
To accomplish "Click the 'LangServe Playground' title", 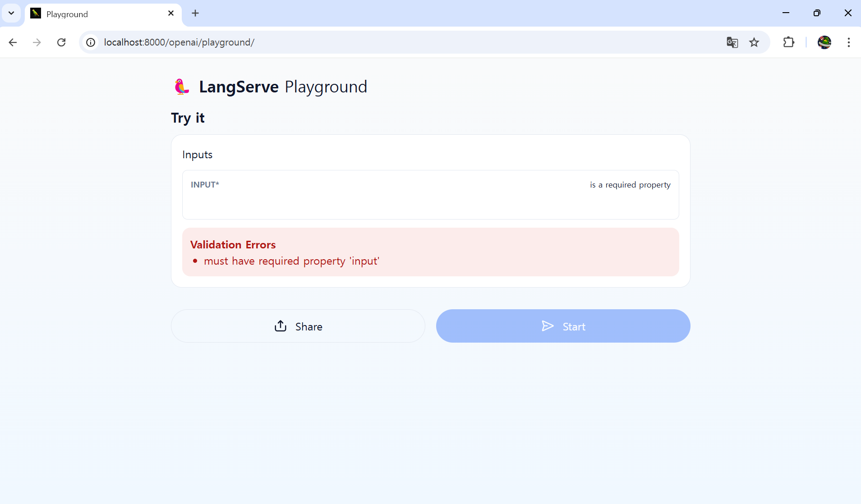I will (x=283, y=87).
